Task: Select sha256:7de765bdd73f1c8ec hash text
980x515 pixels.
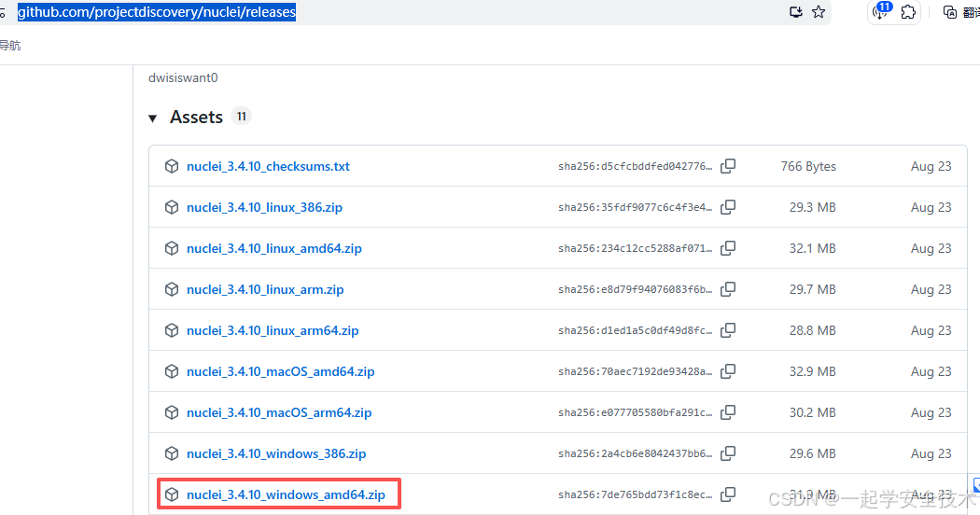Action: click(x=635, y=495)
